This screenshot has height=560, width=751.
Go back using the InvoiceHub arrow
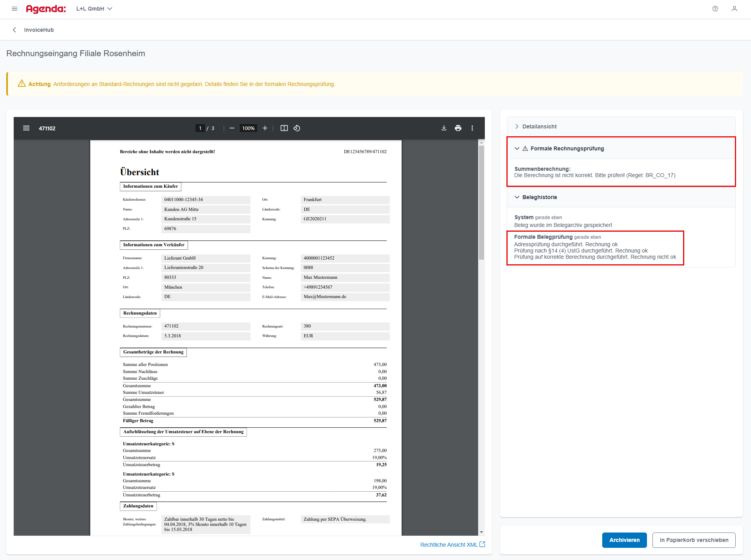tap(15, 30)
